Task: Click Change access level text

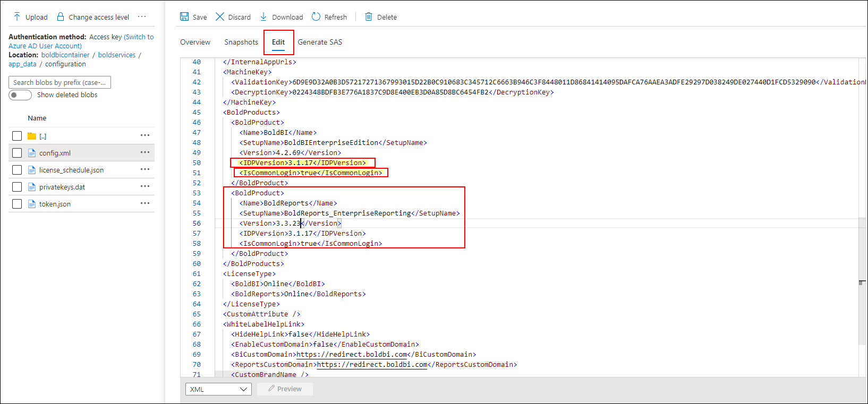Action: point(99,17)
